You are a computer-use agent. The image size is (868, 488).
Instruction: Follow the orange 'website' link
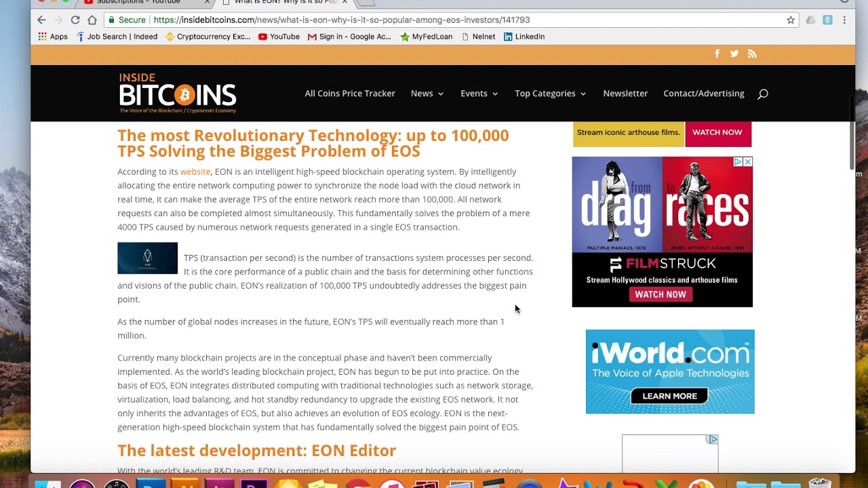(x=195, y=171)
